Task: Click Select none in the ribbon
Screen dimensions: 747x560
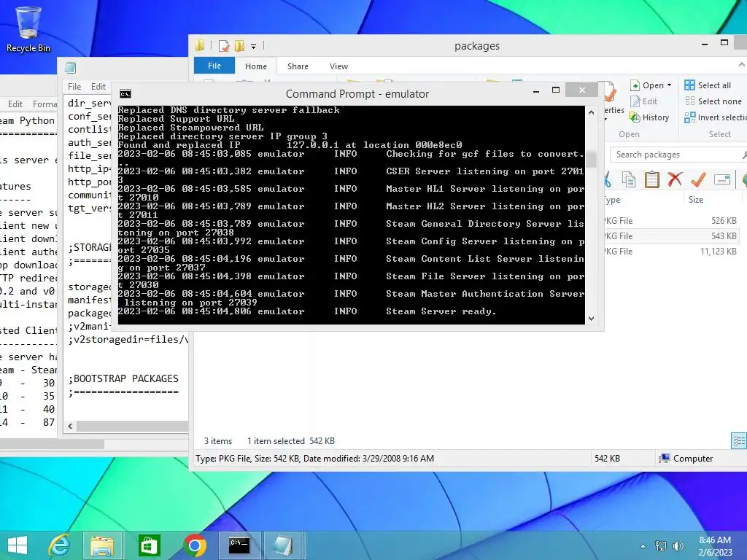Action: 713,101
